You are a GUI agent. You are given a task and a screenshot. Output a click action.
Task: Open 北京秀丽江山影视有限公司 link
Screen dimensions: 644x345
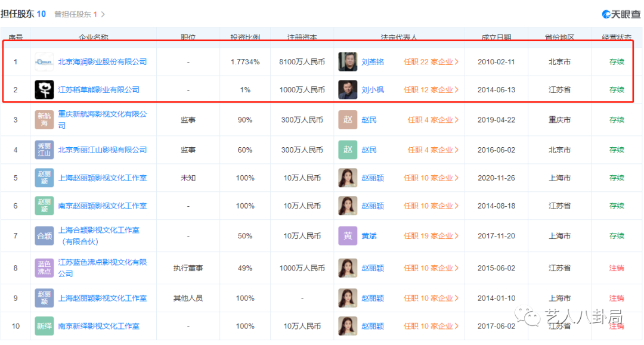[x=103, y=150]
